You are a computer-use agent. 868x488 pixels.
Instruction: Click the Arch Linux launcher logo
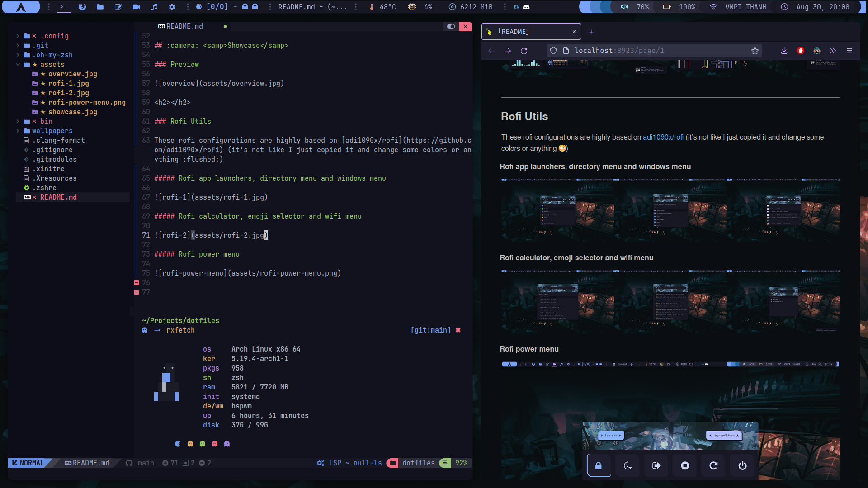pos(21,7)
